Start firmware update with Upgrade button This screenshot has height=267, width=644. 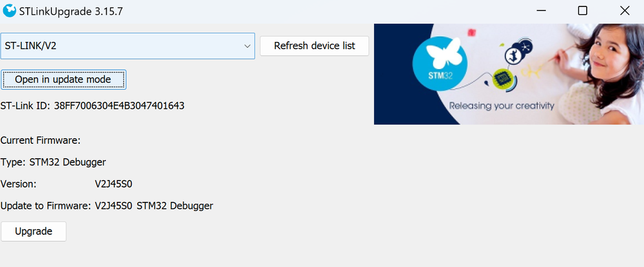pyautogui.click(x=34, y=231)
